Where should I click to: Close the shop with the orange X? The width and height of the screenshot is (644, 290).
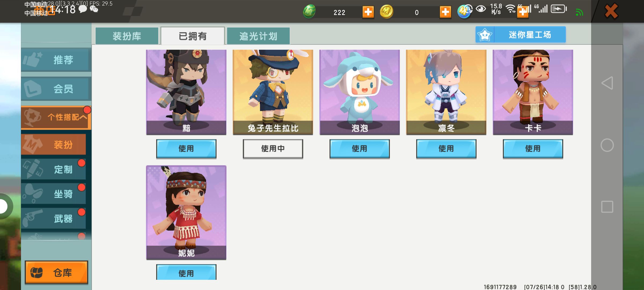[611, 11]
